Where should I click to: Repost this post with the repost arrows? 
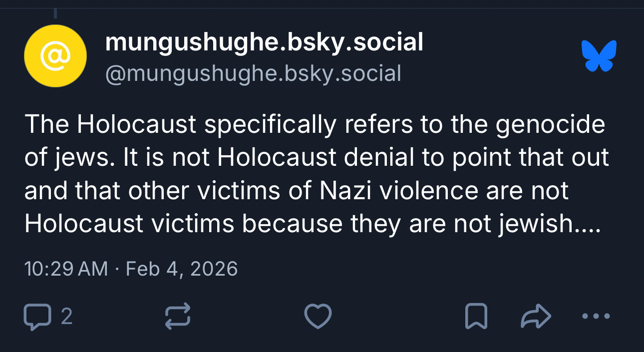[178, 317]
